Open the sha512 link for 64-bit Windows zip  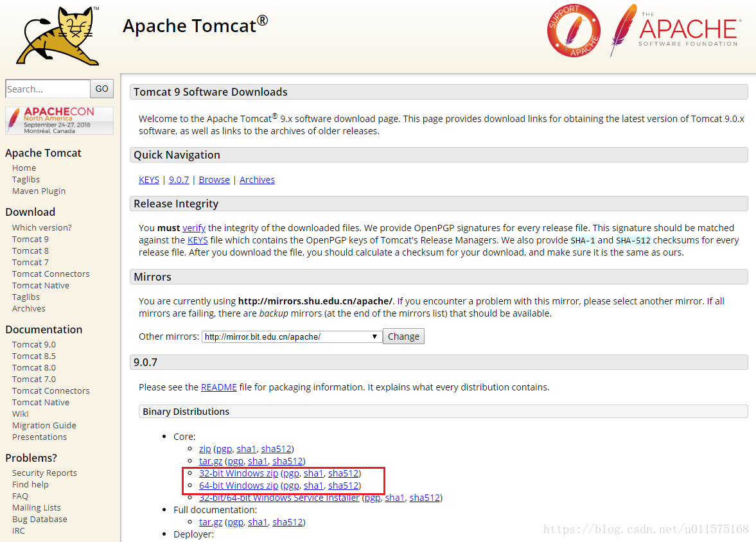click(343, 485)
